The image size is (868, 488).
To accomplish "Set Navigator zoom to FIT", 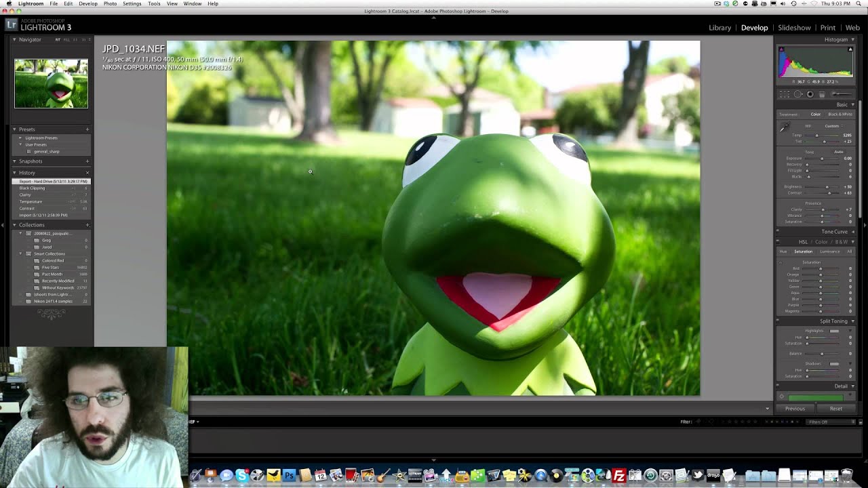I will 58,40.
